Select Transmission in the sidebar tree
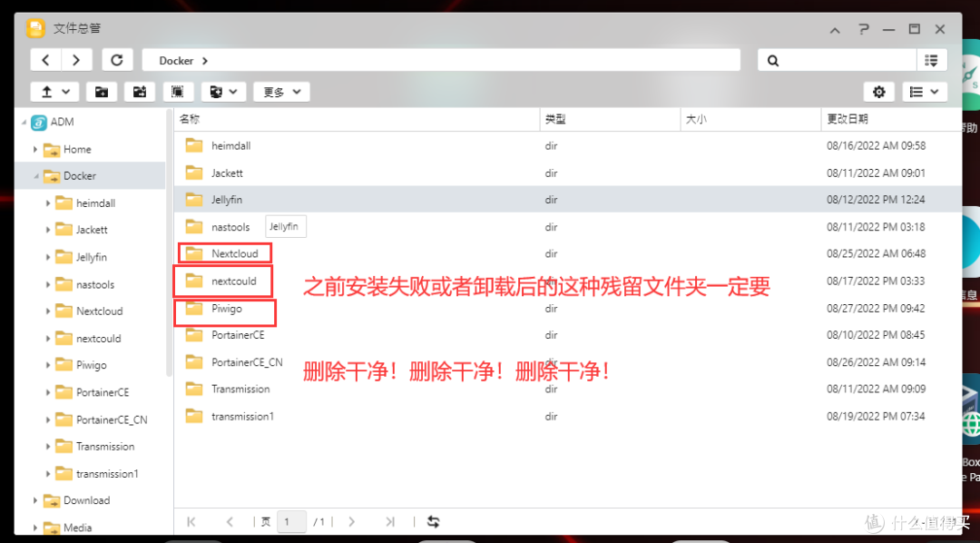The width and height of the screenshot is (980, 543). click(105, 447)
